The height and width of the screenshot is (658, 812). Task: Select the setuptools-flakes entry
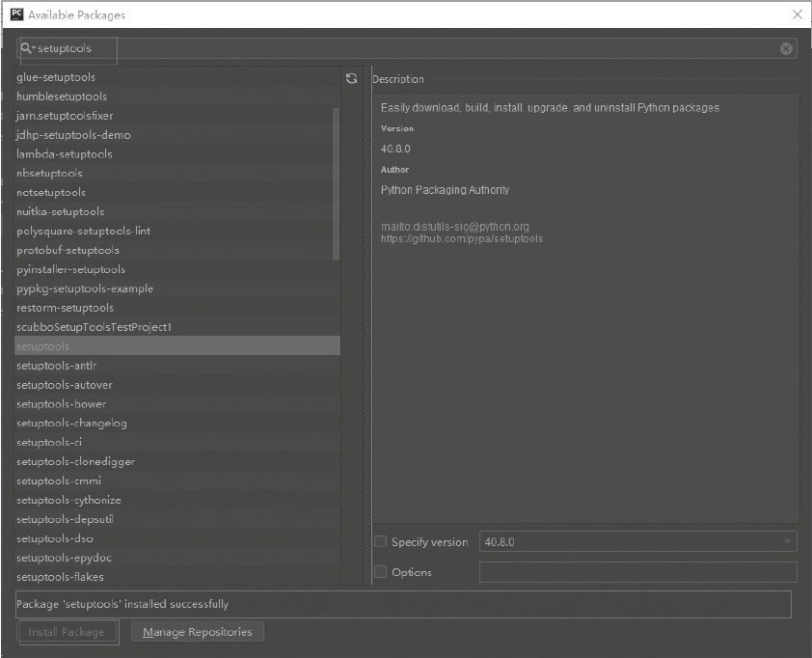[x=60, y=577]
